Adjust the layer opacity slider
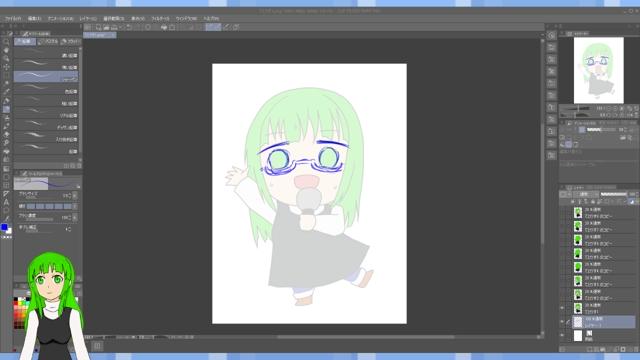The width and height of the screenshot is (640, 360). pyautogui.click(x=614, y=194)
